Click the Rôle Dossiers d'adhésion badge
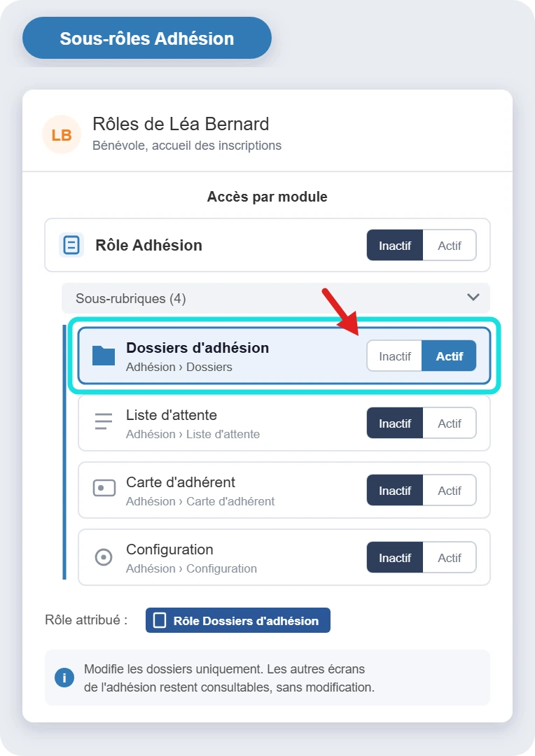 coord(238,620)
